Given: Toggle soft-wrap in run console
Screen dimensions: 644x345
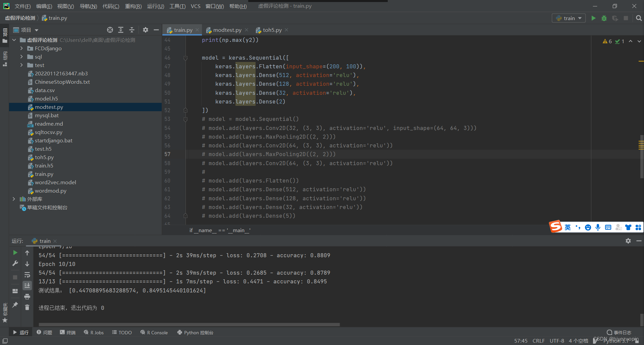Looking at the screenshot, I should 27,275.
